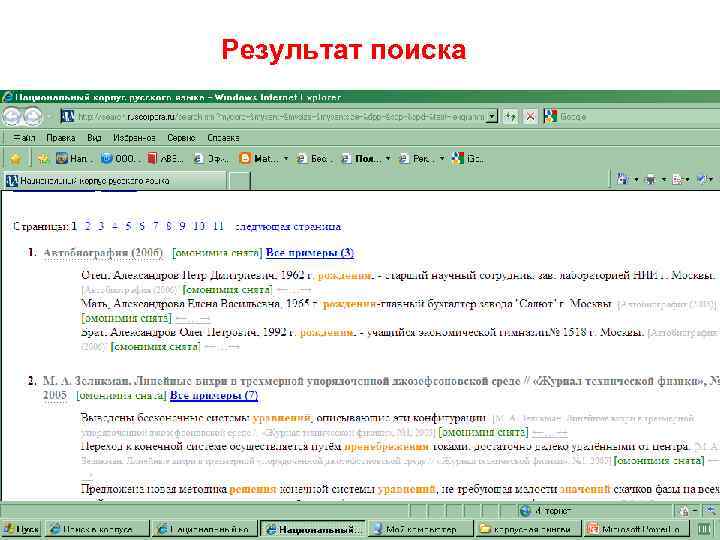Click the Google search provider icon
The image size is (720, 540).
click(550, 117)
